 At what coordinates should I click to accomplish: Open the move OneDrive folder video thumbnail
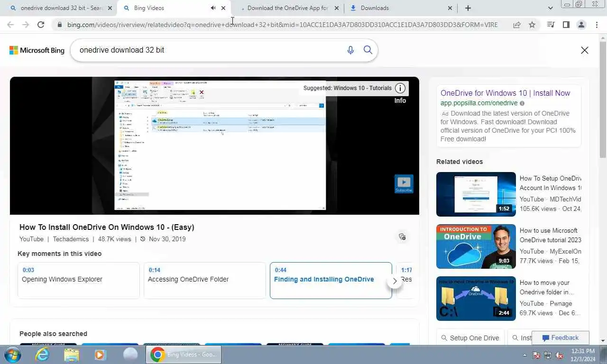point(476,299)
